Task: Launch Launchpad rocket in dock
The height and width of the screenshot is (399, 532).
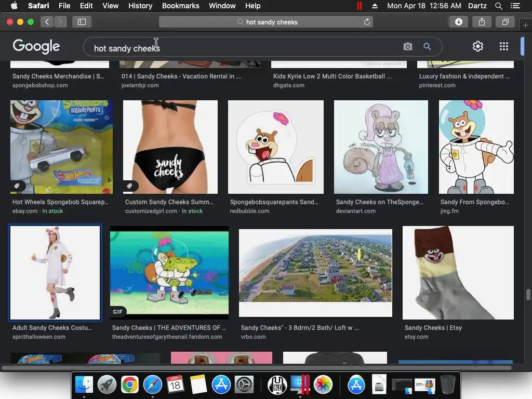Action: [107, 385]
